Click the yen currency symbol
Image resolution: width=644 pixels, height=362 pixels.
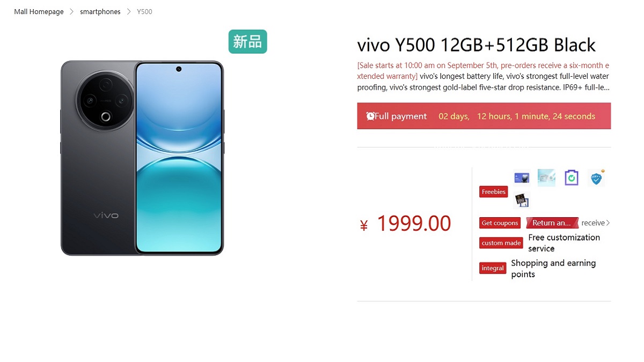[364, 226]
